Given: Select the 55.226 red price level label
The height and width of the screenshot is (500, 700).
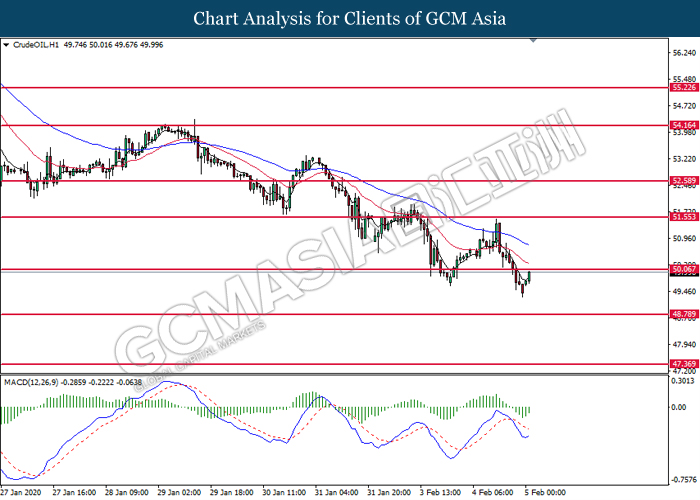Looking at the screenshot, I should [x=684, y=88].
